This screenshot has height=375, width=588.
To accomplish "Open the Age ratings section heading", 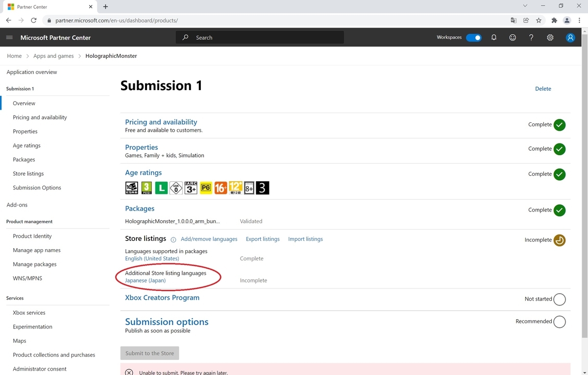I will [143, 173].
